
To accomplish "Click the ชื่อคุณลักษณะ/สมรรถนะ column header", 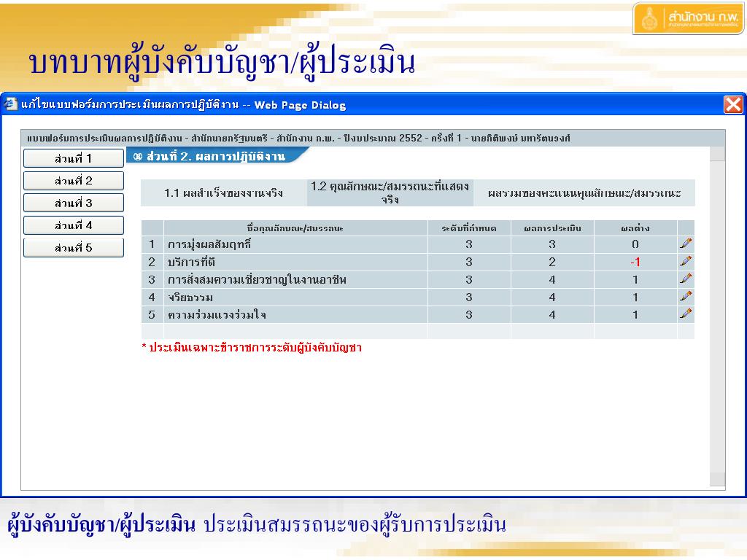I will point(295,228).
